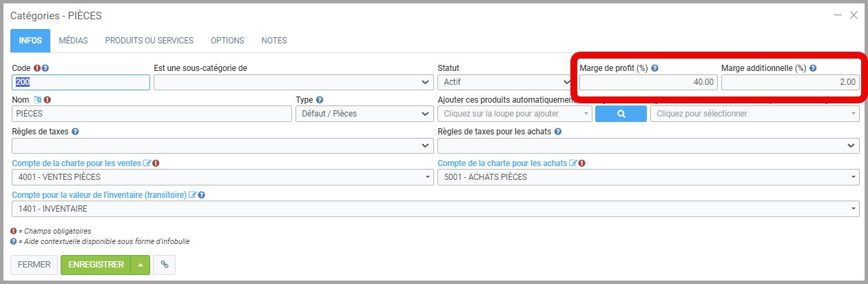This screenshot has height=284, width=868.
Task: Click help icon next to Marge de profit
Action: pyautogui.click(x=655, y=68)
